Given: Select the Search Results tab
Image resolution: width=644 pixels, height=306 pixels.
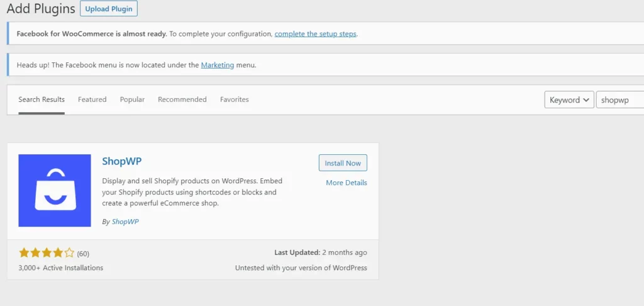Looking at the screenshot, I should coord(42,99).
